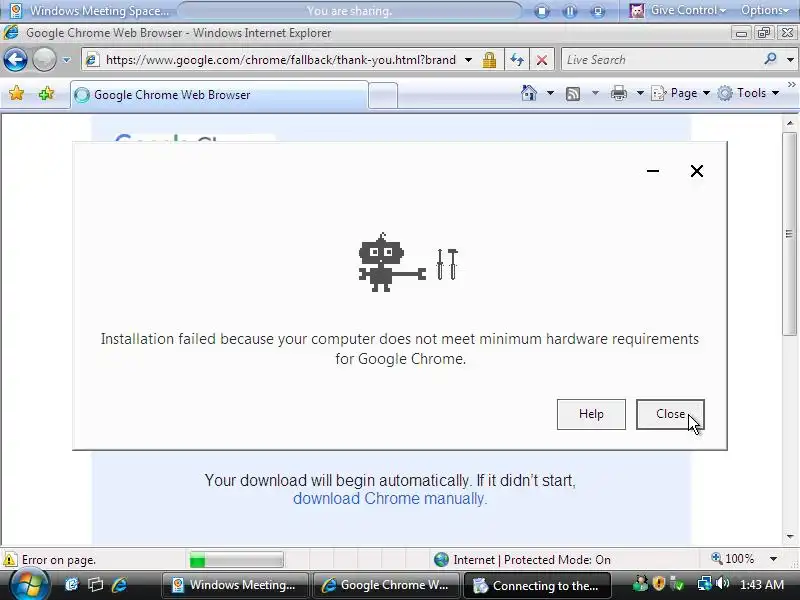Click the page loading progress bar

(x=236, y=560)
